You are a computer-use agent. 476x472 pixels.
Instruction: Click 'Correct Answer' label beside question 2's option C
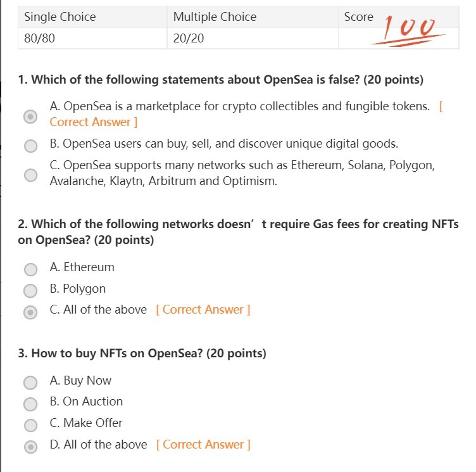[x=203, y=309]
